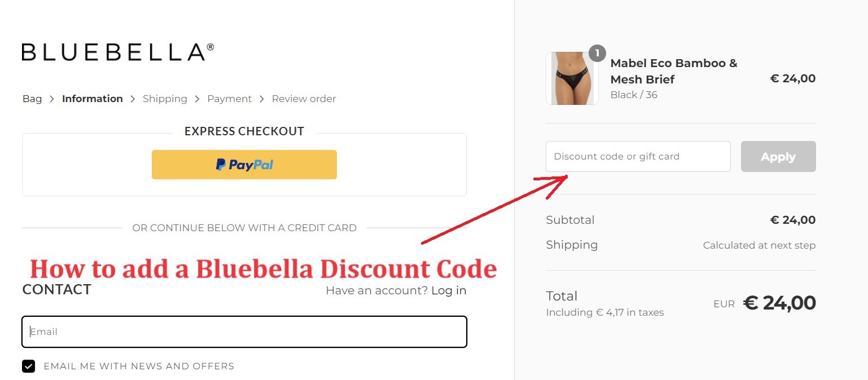868x380 pixels.
Task: Click the quantity badge on the product image
Action: click(x=597, y=53)
